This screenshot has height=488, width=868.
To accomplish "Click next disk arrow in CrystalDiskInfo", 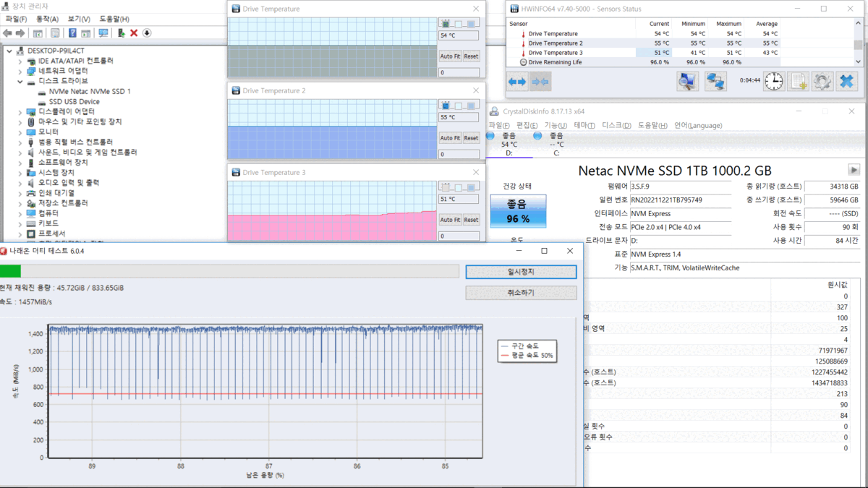I will click(x=854, y=170).
